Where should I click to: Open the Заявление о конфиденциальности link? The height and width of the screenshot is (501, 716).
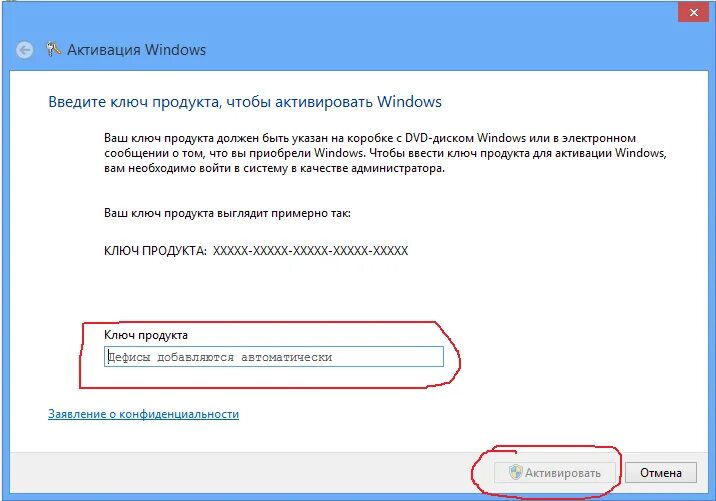pyautogui.click(x=143, y=414)
